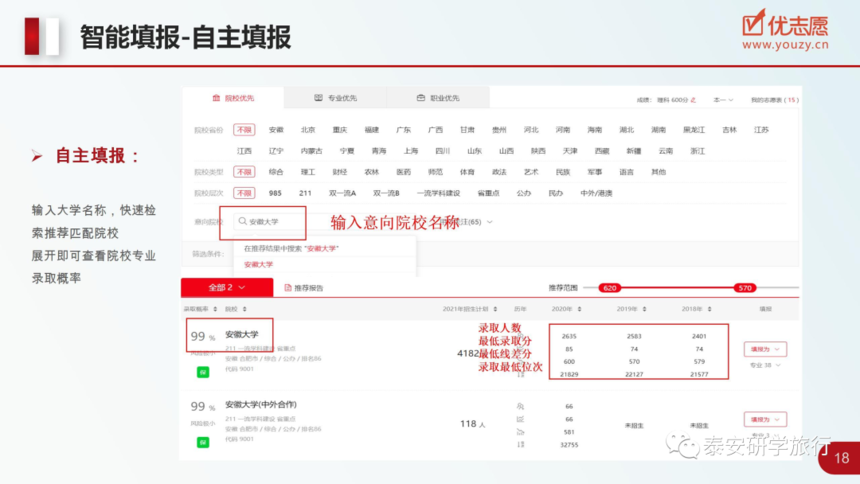Select the 985 school level filter
The width and height of the screenshot is (860, 484).
[275, 193]
